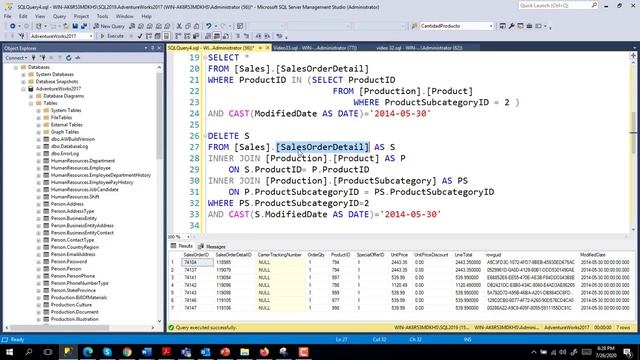Click the Properties wrench icon
The image size is (640, 360).
click(x=511, y=26)
